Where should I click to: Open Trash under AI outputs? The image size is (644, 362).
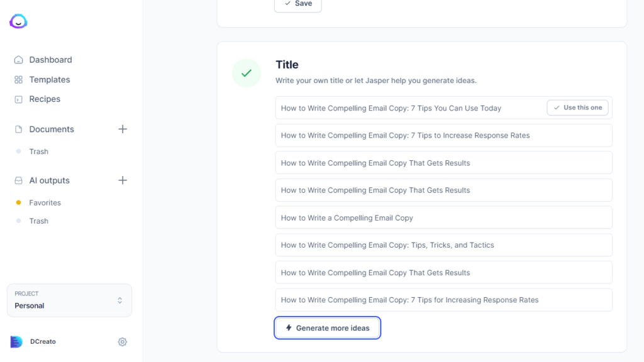point(38,221)
